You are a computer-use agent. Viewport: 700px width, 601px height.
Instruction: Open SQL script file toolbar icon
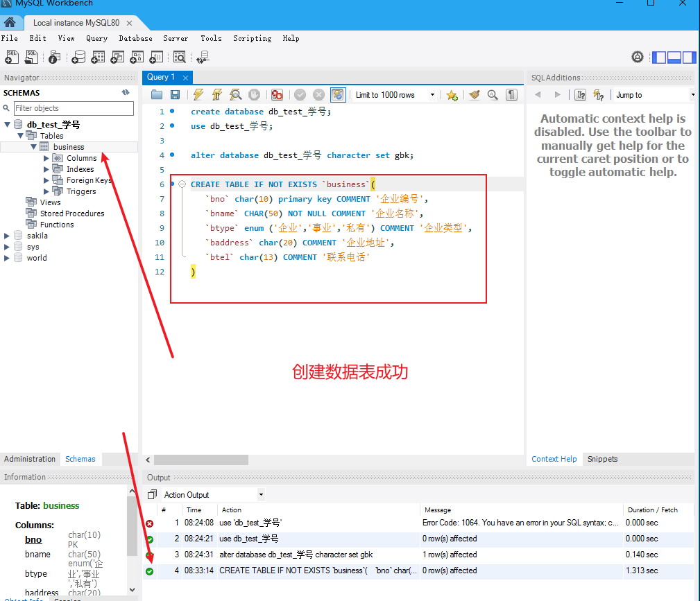pos(32,57)
